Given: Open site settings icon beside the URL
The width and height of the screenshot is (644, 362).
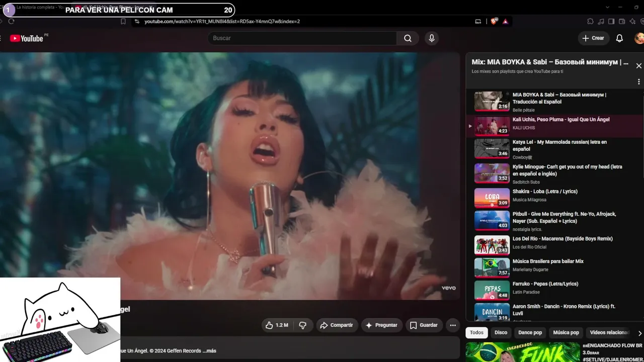Looking at the screenshot, I should [137, 21].
